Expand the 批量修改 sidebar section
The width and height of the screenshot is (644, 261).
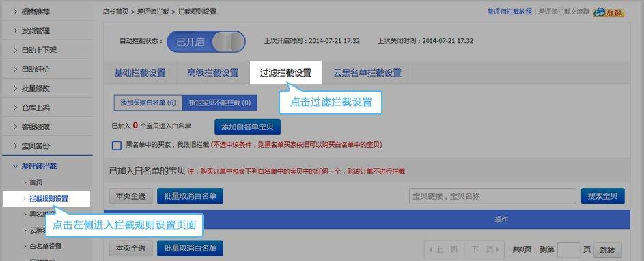[47, 88]
